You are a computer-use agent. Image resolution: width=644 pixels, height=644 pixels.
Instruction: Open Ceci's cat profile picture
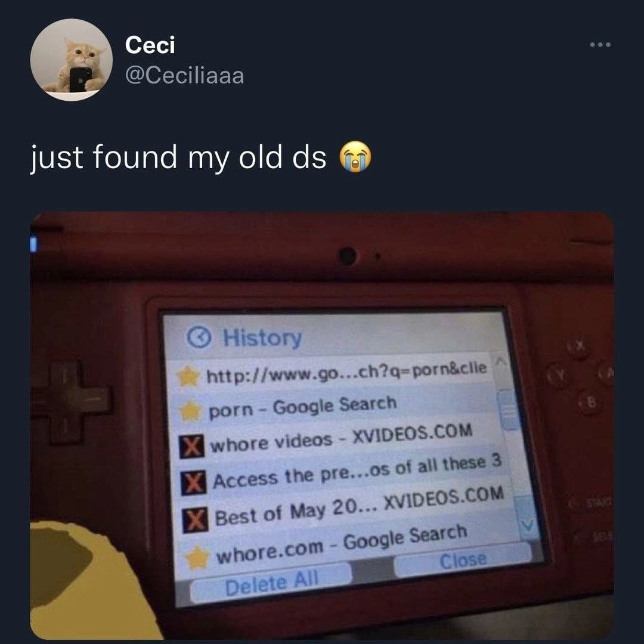pyautogui.click(x=71, y=60)
